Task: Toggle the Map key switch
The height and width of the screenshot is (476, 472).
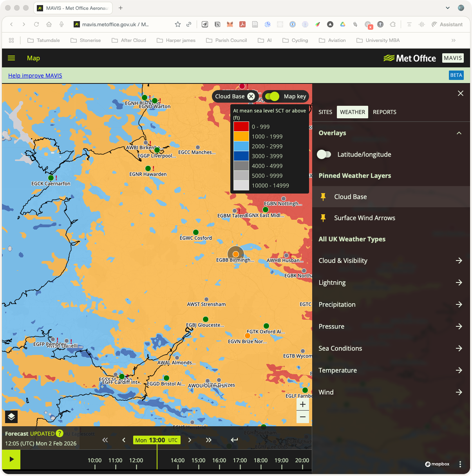Action: click(272, 96)
